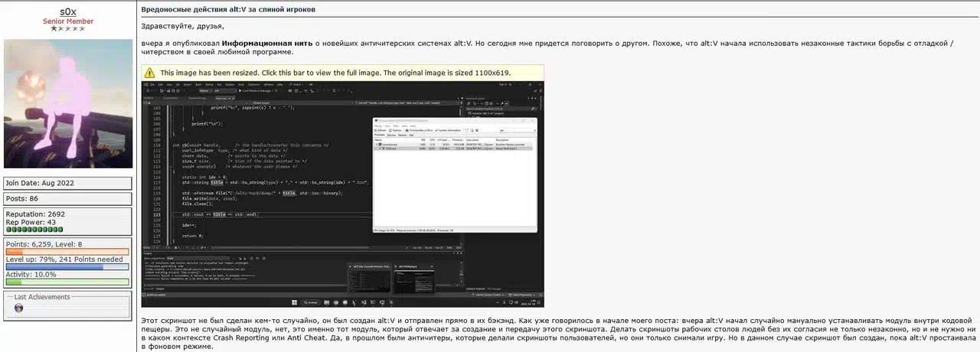
Task: Click the s0x avatar image
Action: click(x=68, y=103)
